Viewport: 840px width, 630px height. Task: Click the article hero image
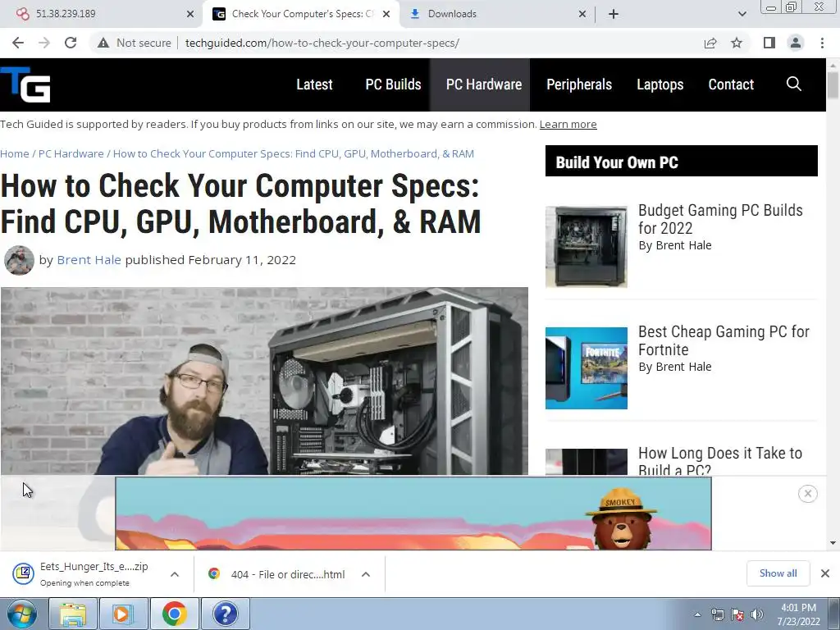click(x=264, y=381)
